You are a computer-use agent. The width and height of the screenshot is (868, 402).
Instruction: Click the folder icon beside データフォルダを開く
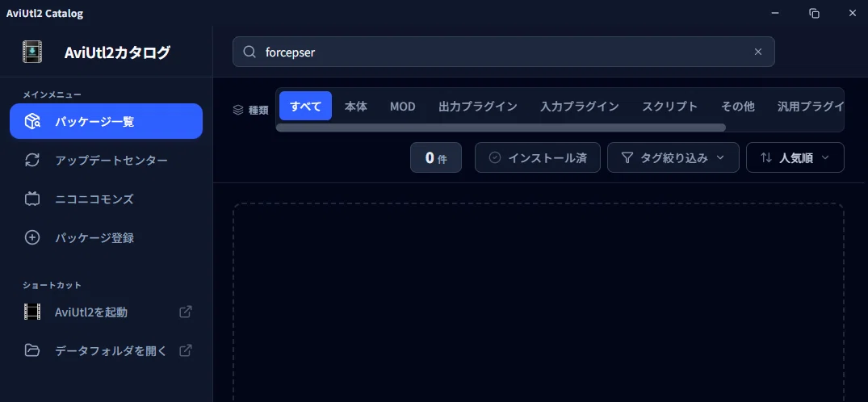coord(32,350)
